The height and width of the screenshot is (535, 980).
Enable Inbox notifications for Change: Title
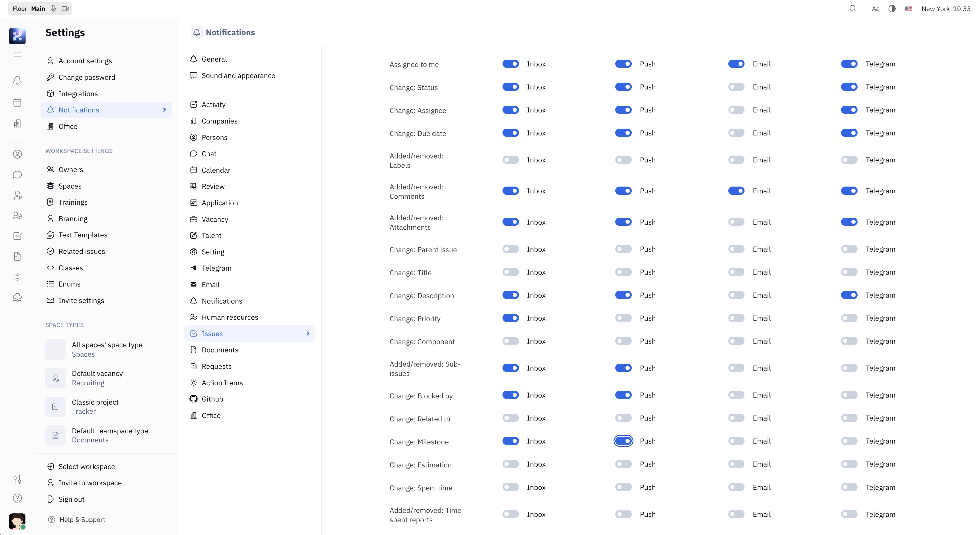[x=510, y=272]
